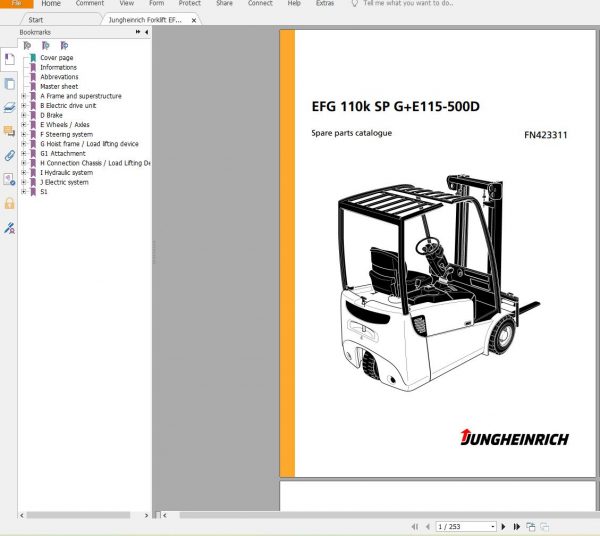Open the Comments panel icon in sidebar
This screenshot has width=600, height=536.
tap(10, 131)
